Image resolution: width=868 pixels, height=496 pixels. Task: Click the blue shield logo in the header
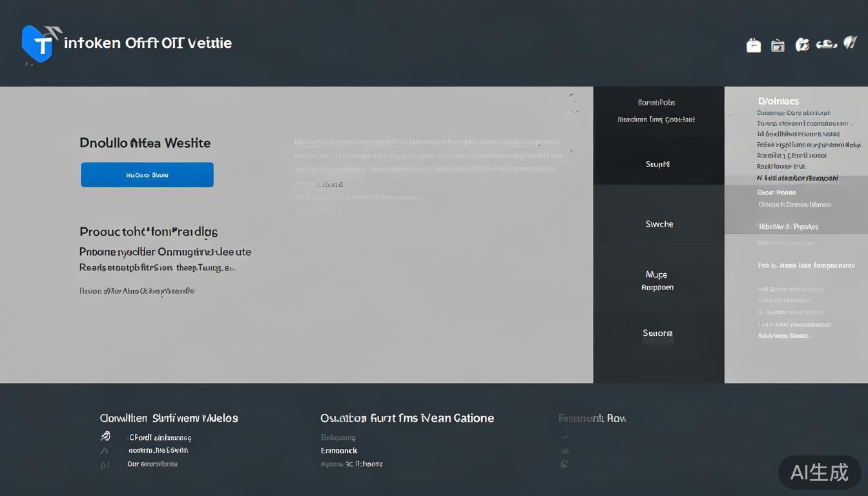[37, 44]
